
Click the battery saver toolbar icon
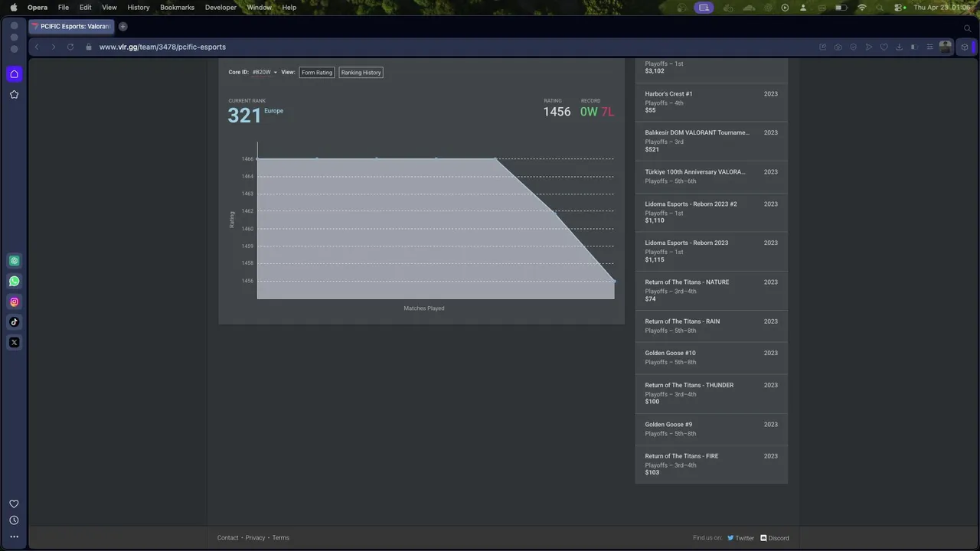click(x=914, y=47)
